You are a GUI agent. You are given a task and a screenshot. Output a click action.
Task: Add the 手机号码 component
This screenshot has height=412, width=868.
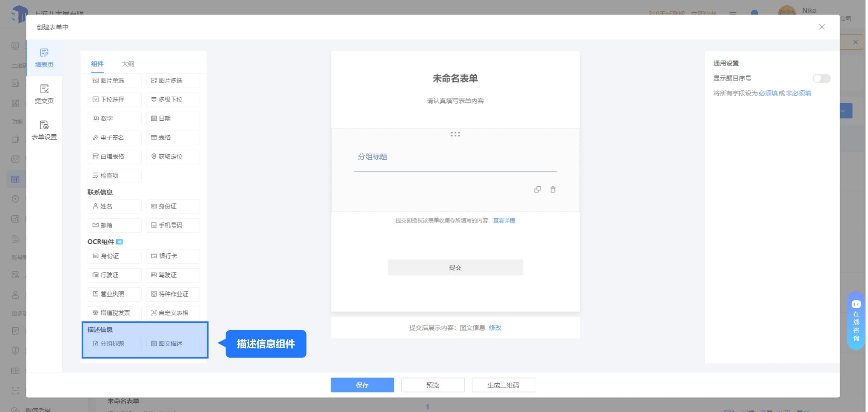(173, 225)
